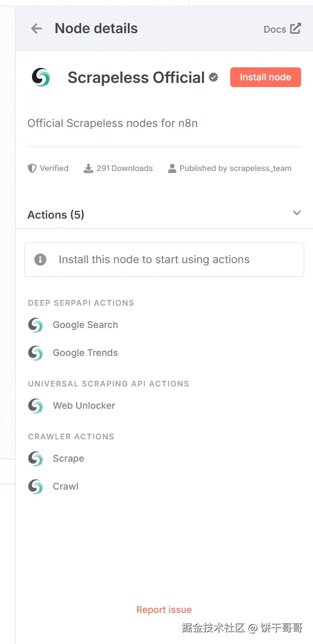Click the back arrow beside Node details
The width and height of the screenshot is (313, 644).
click(x=36, y=28)
